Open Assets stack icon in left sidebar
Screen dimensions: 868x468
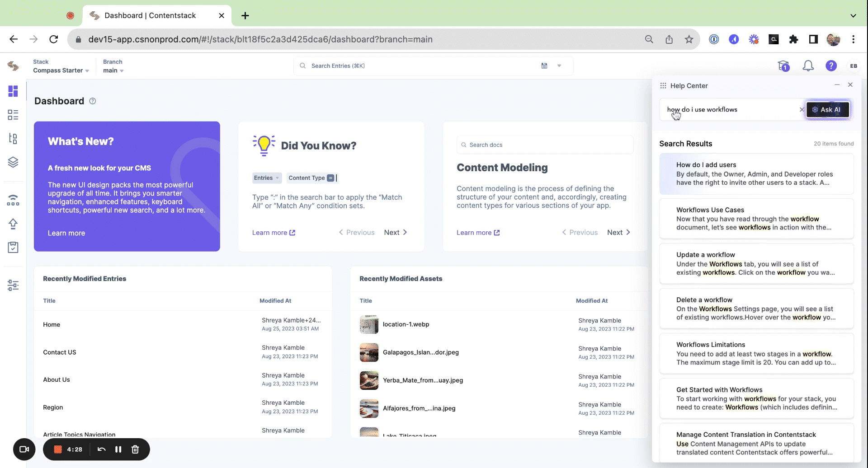13,162
